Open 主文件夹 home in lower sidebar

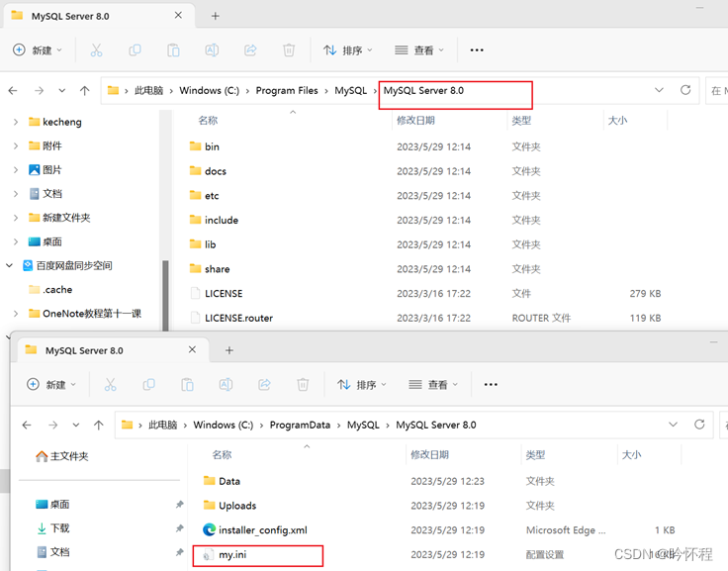[61, 456]
